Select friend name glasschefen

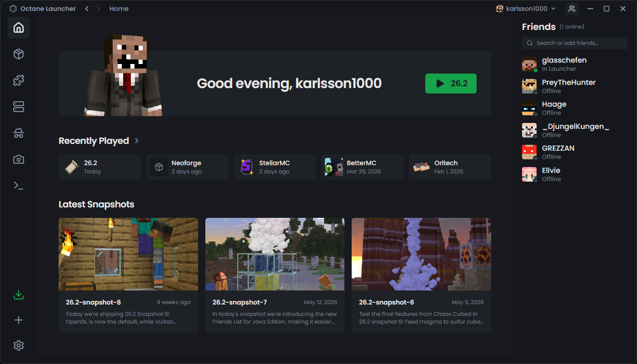(564, 60)
